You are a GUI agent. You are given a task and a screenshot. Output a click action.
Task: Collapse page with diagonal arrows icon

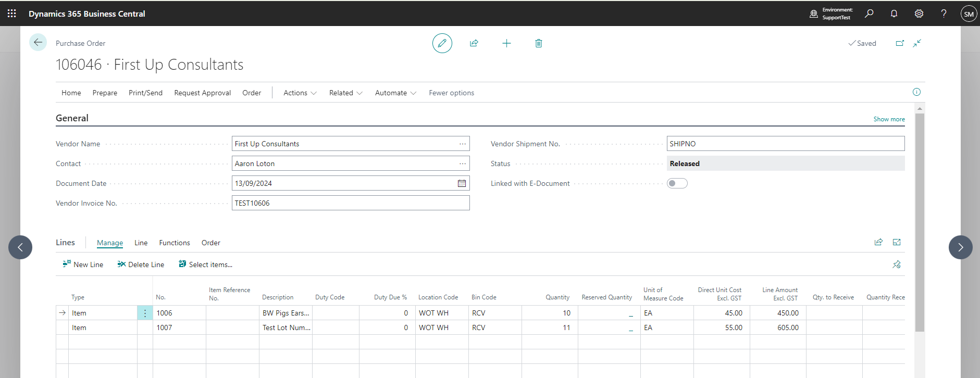(917, 43)
